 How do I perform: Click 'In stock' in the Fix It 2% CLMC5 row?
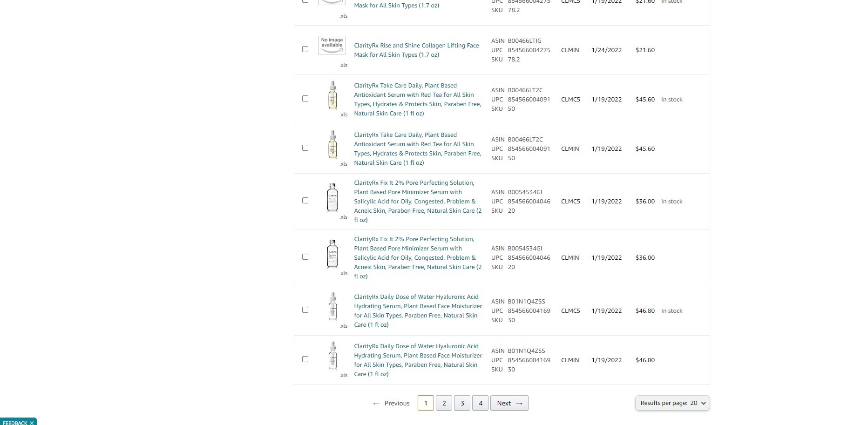click(671, 201)
